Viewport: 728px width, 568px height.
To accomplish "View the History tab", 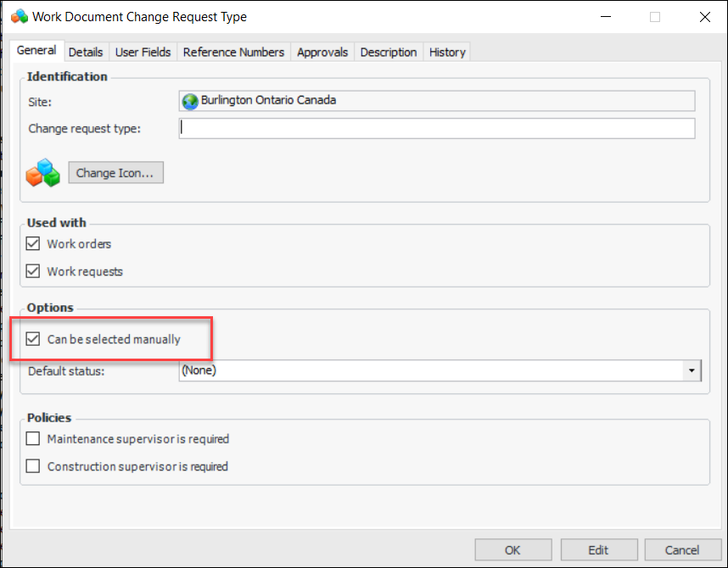I will click(x=447, y=53).
